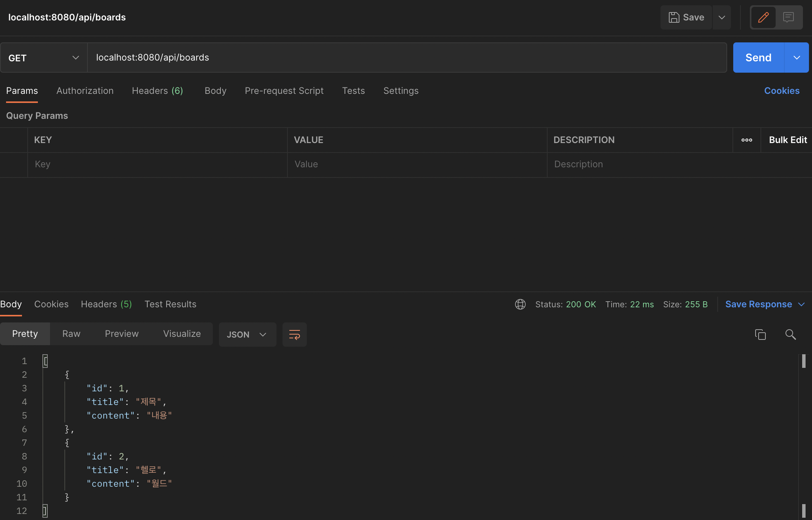Screen dimensions: 812x520
Task: Open the GET method dropdown
Action: [x=44, y=58]
